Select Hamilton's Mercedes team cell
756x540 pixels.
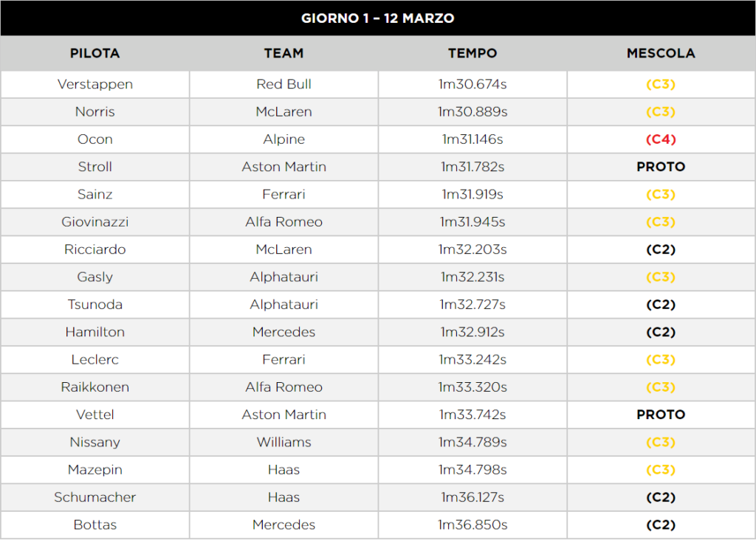click(283, 332)
